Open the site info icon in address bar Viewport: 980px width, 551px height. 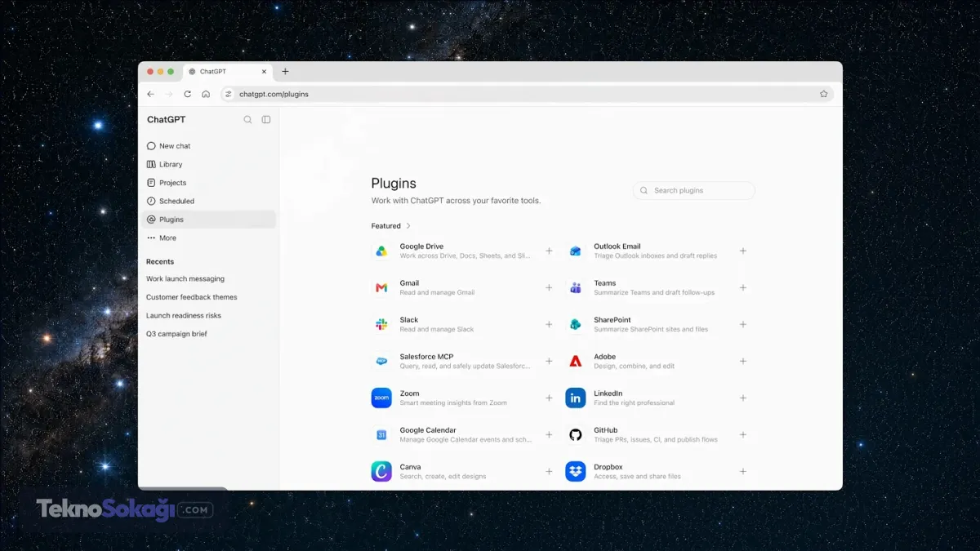point(229,94)
